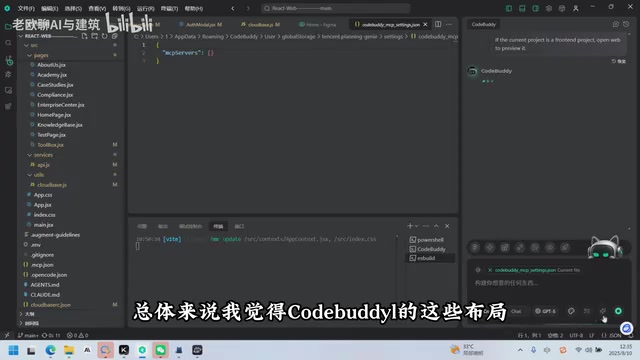Screen dimensions: 640x360
Task: Open the GPT-5 model dropdown
Action: (546, 311)
